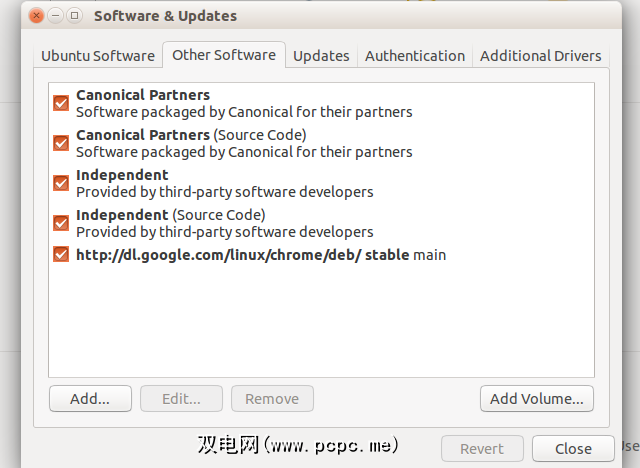Image resolution: width=640 pixels, height=468 pixels.
Task: Go to the Authentication tab
Action: pos(414,56)
